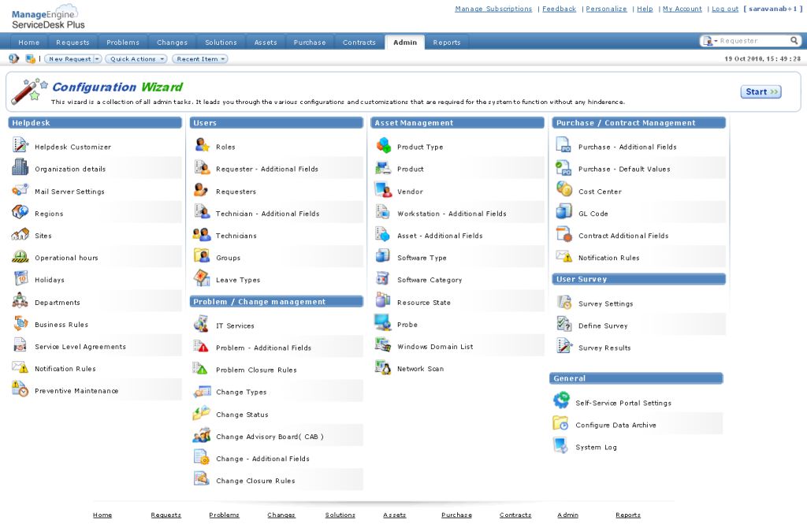Open the Departments link
Image resolution: width=807 pixels, height=532 pixels.
(57, 303)
